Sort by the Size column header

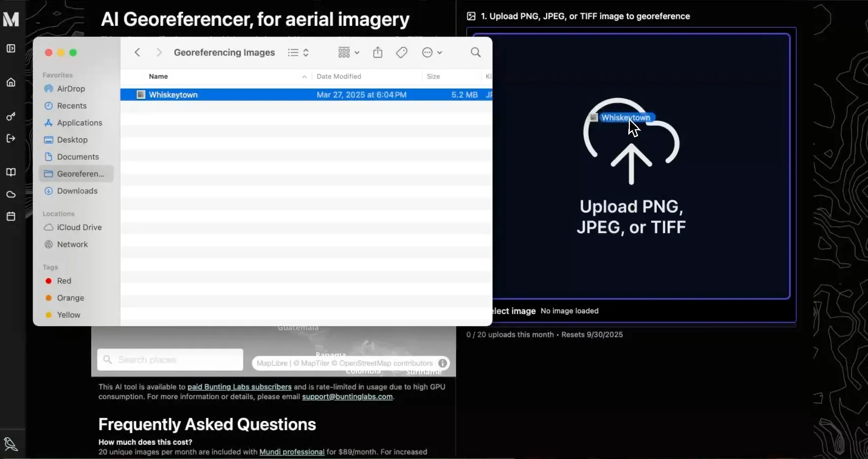[x=433, y=76]
